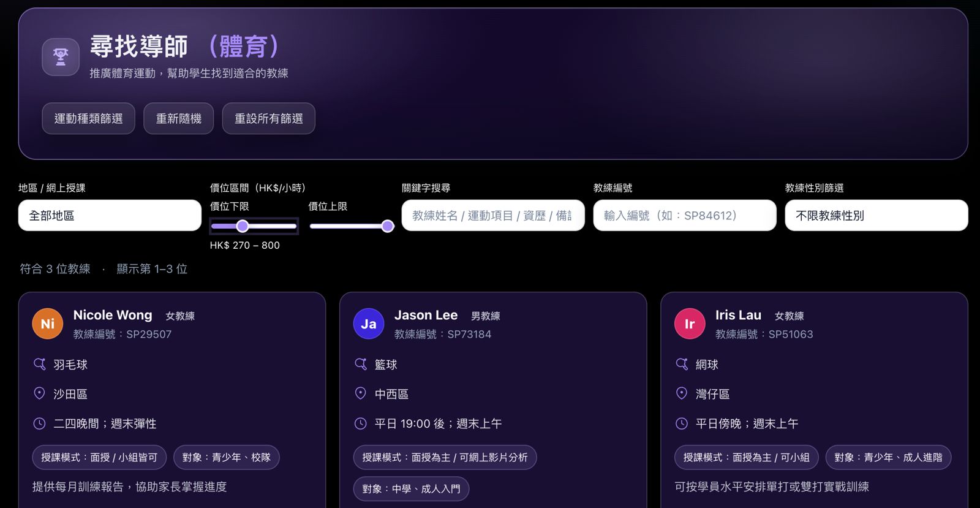Screen dimensions: 980x508
Task: Click the 平日 19:00 後；週末上午 schedule text
Action: 438,423
